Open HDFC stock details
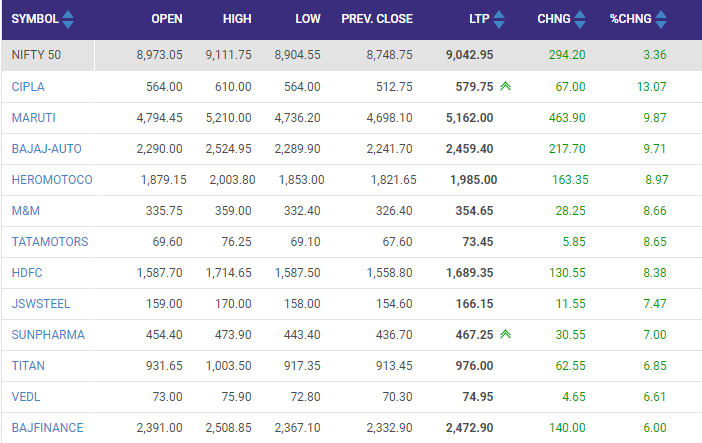The width and height of the screenshot is (702, 443). pos(27,273)
